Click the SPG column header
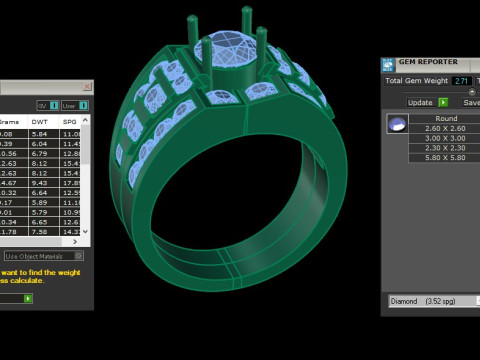The image size is (480, 360). pos(70,122)
